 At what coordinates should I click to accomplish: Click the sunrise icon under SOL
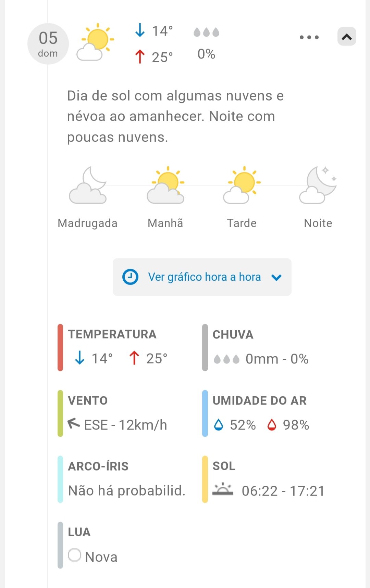pos(223,490)
